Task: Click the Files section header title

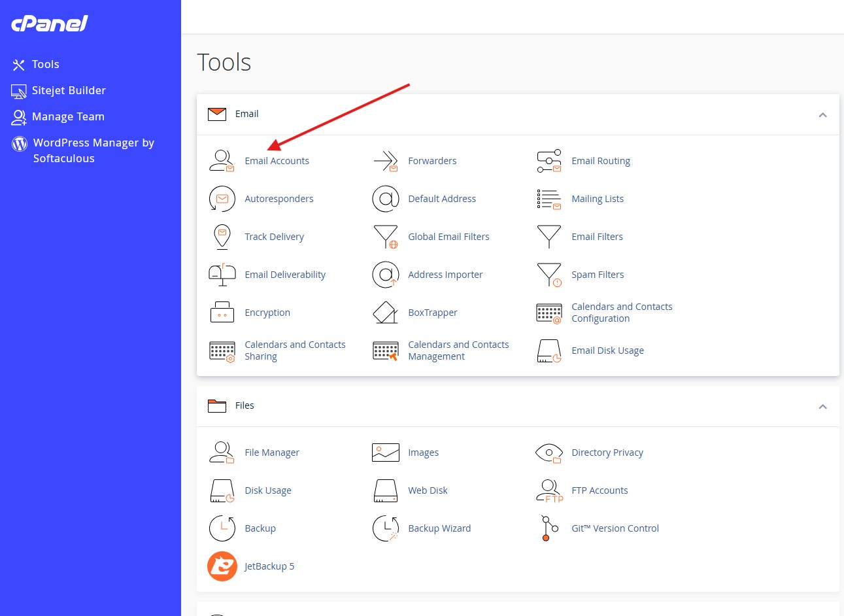Action: tap(245, 405)
